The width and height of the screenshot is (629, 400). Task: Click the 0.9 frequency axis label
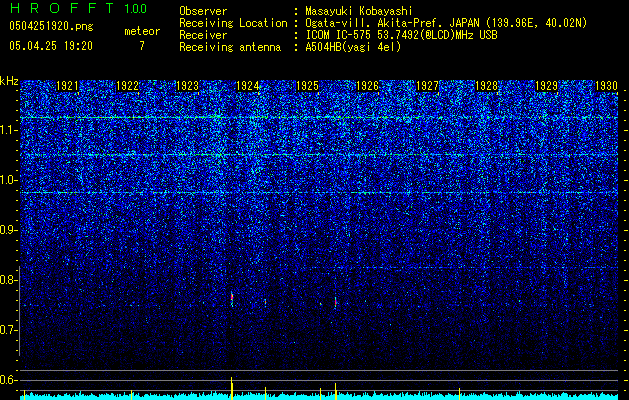coord(9,230)
